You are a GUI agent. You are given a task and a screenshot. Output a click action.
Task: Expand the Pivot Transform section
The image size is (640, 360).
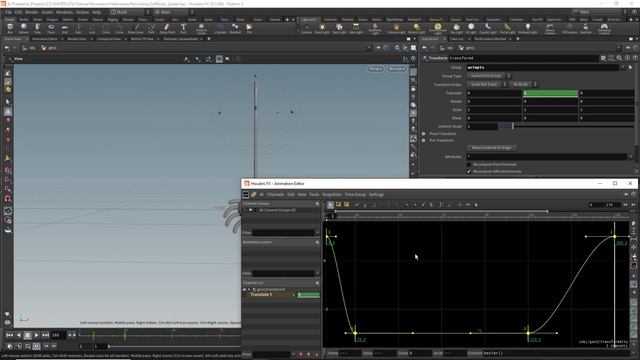[x=423, y=133]
